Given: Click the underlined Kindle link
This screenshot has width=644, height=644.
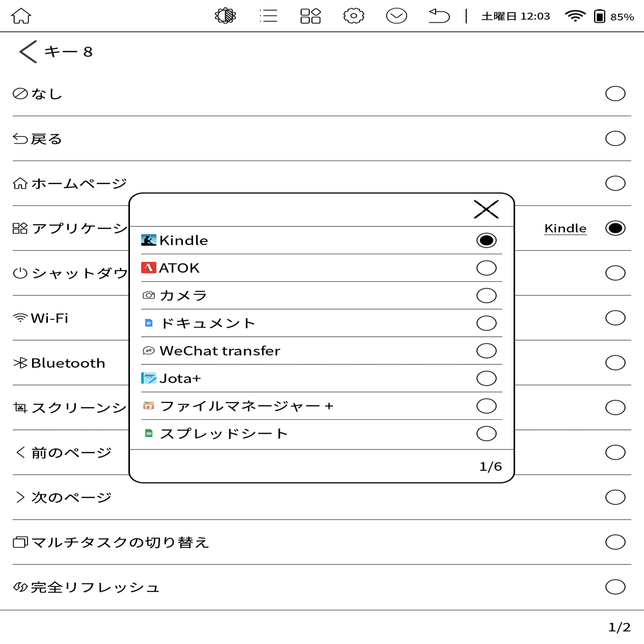Looking at the screenshot, I should coord(565,228).
